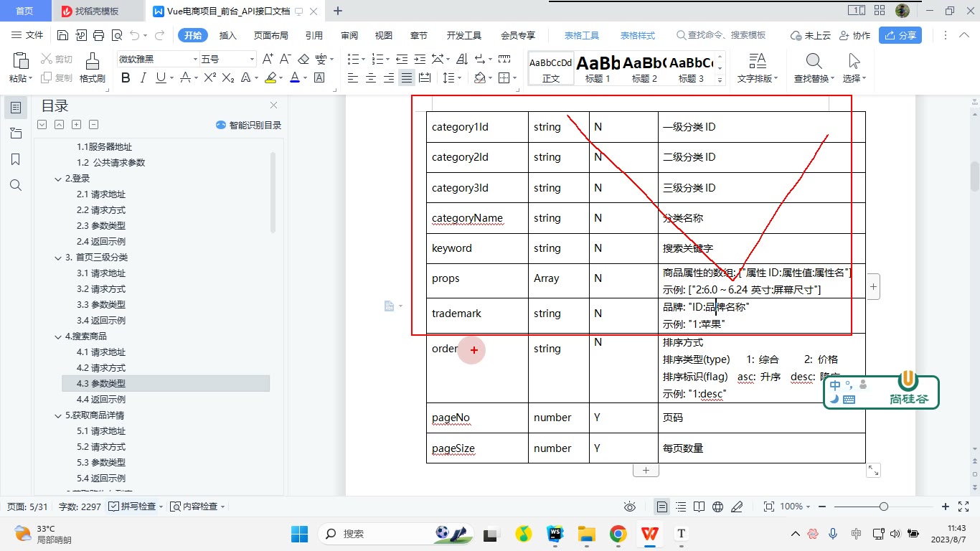
Task: Apply the 标题 1 heading style
Action: 598,69
